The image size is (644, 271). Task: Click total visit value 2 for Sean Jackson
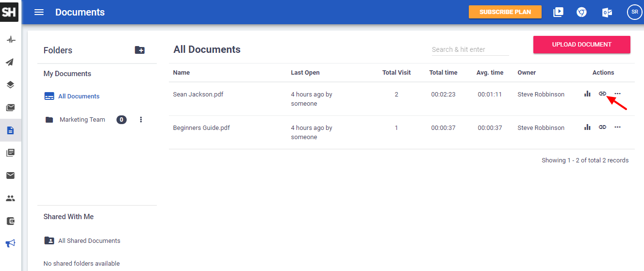pos(396,95)
